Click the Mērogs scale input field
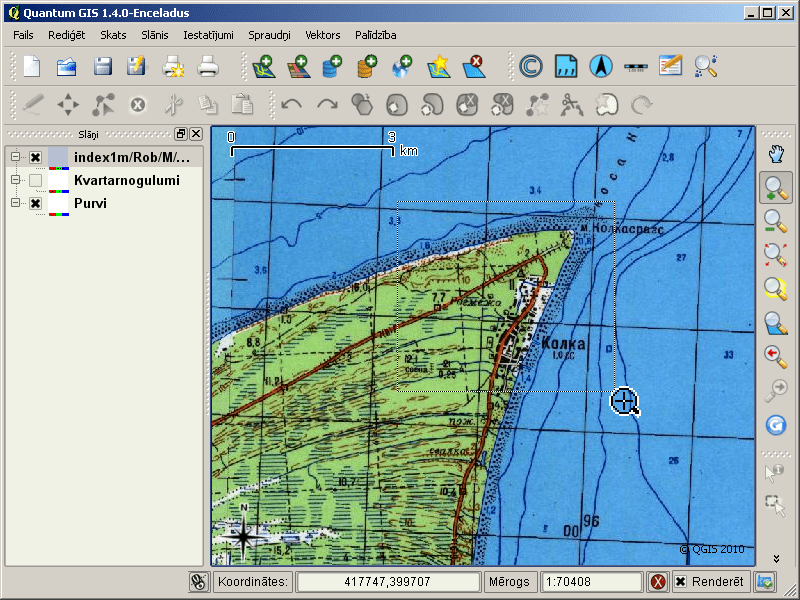The width and height of the screenshot is (800, 600). 590,582
